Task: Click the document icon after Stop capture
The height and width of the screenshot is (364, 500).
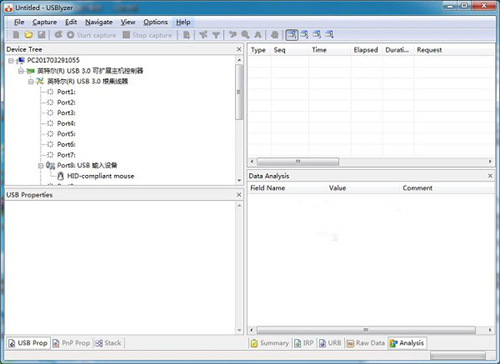Action: (x=187, y=35)
